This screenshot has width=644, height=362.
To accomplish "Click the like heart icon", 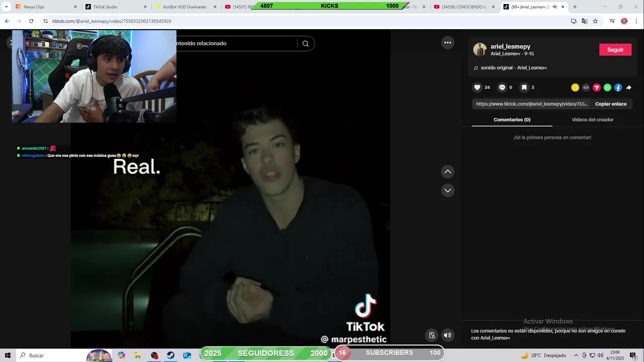I will (477, 87).
